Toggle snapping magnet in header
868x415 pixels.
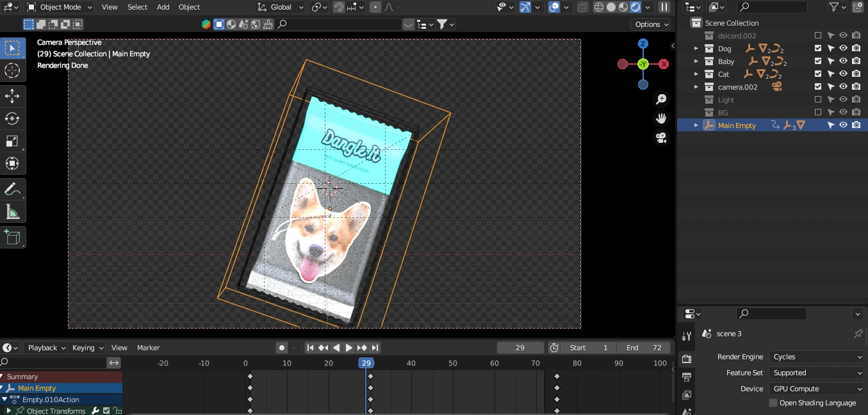[x=340, y=7]
